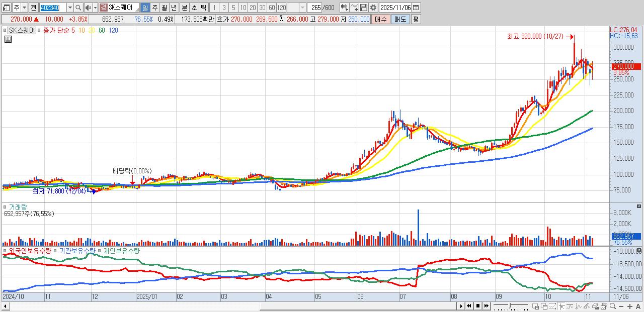
Task: Click the add line overlay icon
Action: pos(354,8)
